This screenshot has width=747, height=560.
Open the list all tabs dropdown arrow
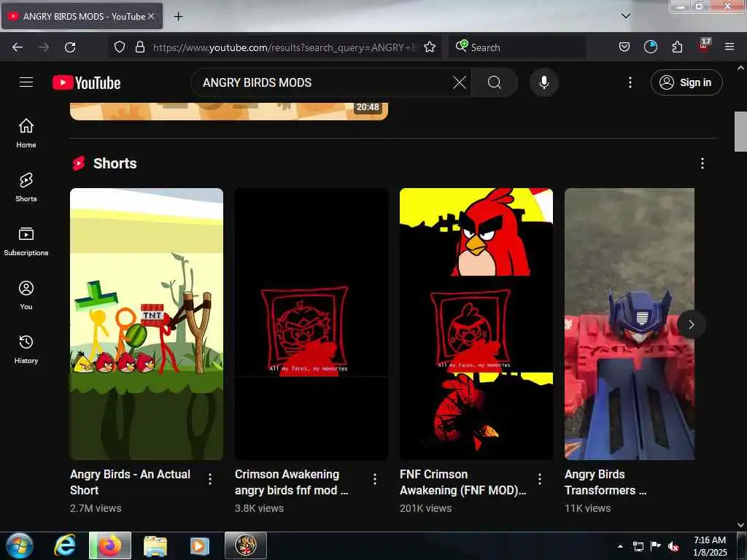coord(625,16)
